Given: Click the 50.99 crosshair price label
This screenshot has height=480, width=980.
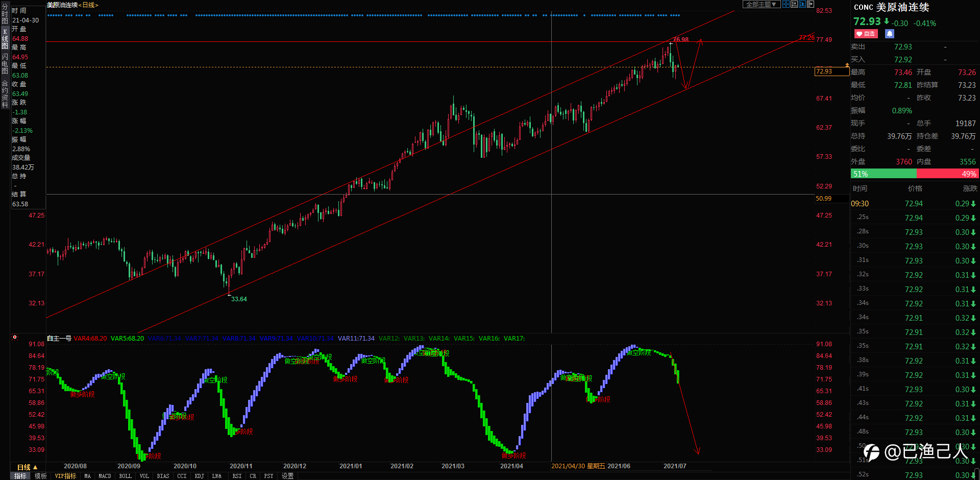Looking at the screenshot, I should (824, 199).
